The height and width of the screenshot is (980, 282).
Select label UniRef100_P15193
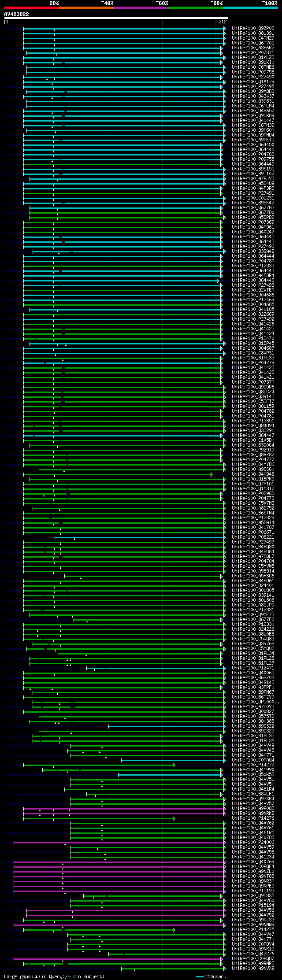pyautogui.click(x=253, y=891)
